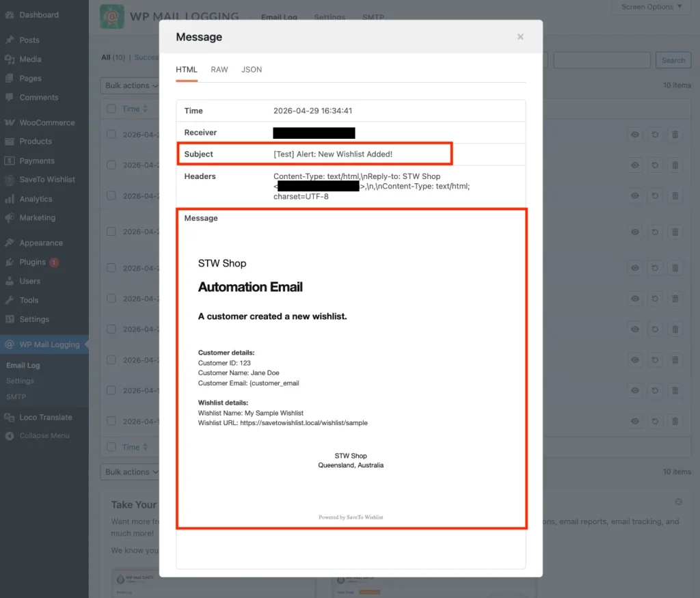Tick the second email row checkbox

[x=111, y=165]
